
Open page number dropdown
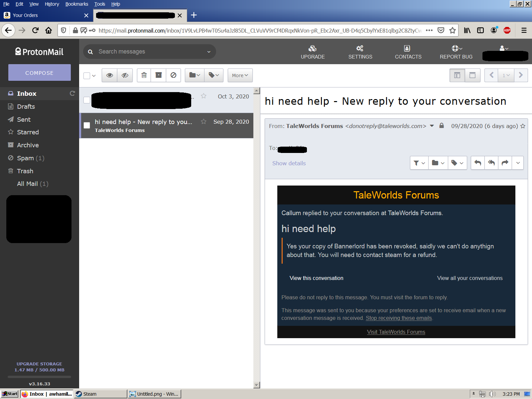pos(506,75)
